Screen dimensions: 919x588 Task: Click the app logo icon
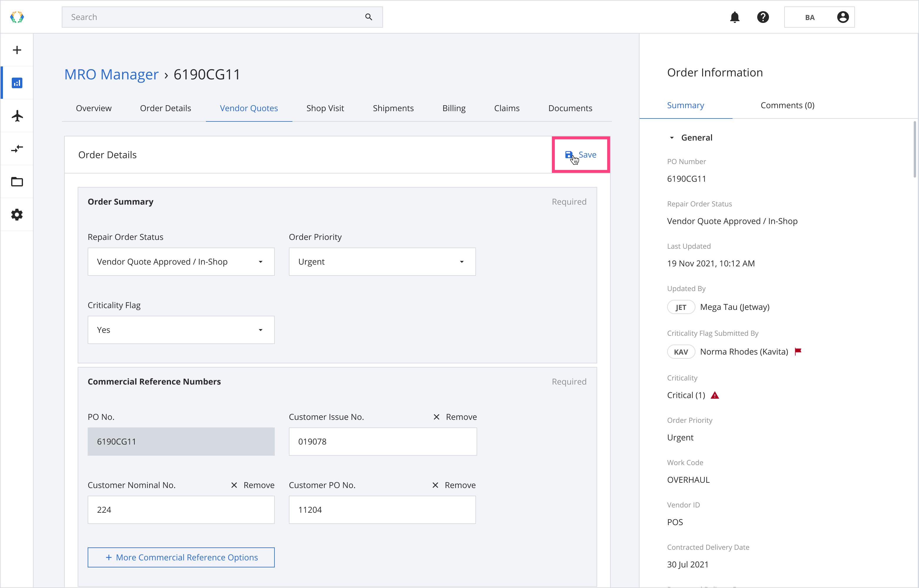[x=17, y=17]
